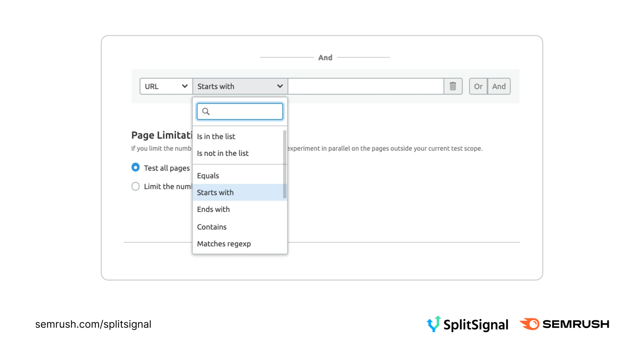
Task: Select Matches regexp option
Action: (x=224, y=244)
